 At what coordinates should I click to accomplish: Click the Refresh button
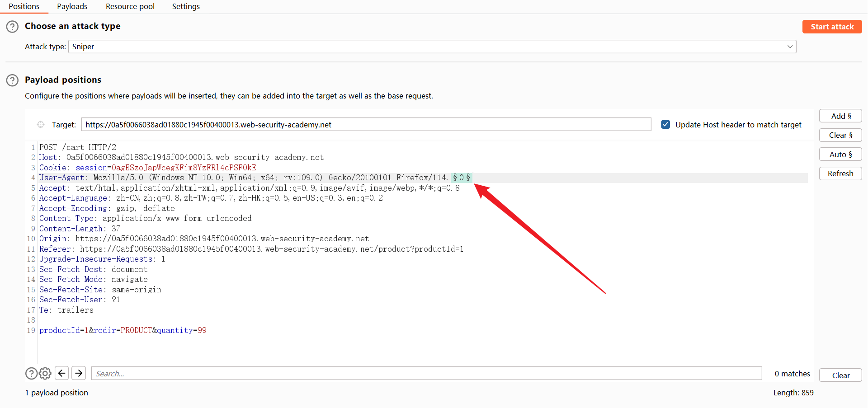[x=840, y=174]
